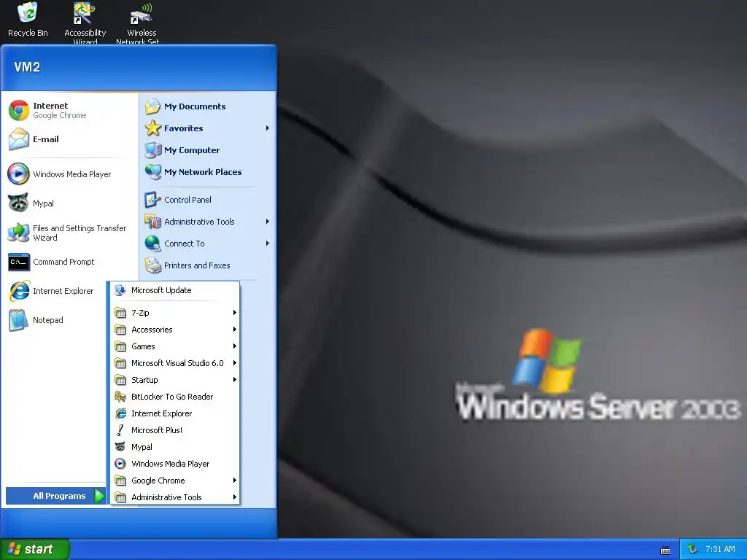Launch Windows Media Player from pinned list icon
This screenshot has height=560, width=747.
(18, 174)
